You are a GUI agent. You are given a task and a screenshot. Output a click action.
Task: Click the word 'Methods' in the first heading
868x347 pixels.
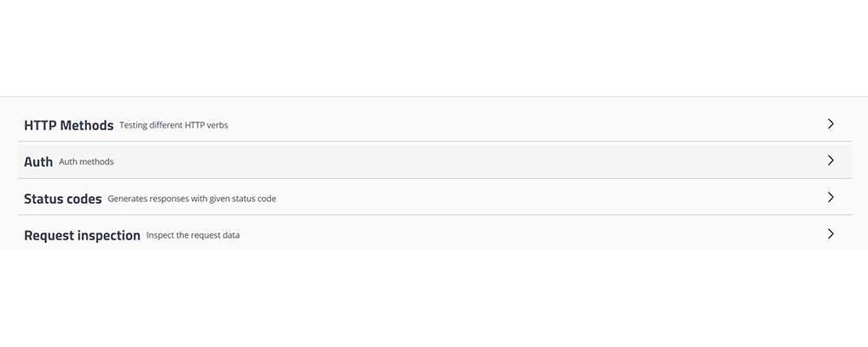coord(87,125)
